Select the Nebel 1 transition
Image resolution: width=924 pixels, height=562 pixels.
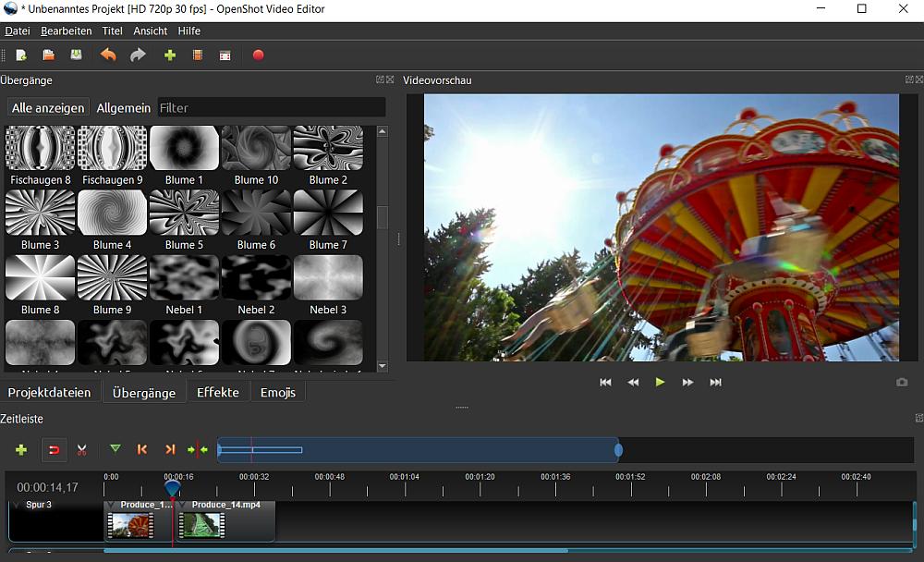pos(184,286)
